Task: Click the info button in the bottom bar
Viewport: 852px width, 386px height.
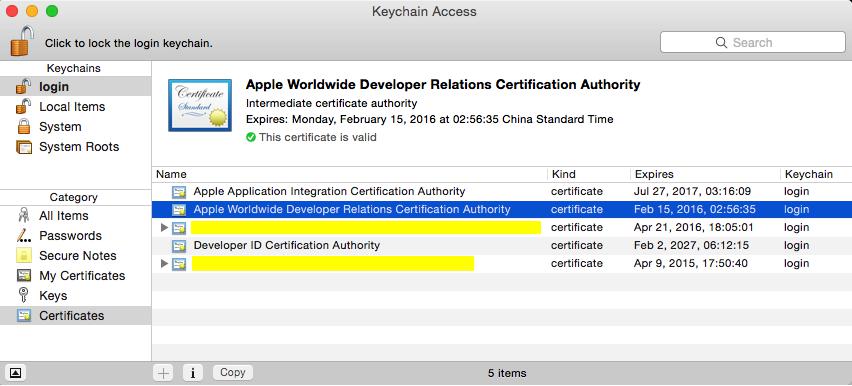Action: coord(192,373)
